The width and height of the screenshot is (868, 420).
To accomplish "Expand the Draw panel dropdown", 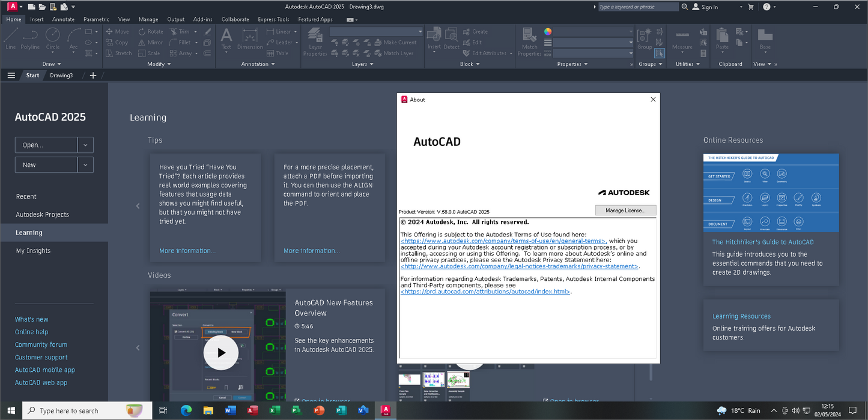I will point(51,64).
